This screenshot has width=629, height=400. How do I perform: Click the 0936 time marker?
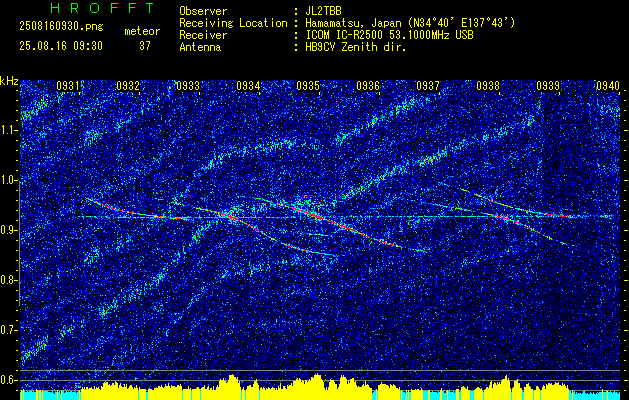(x=368, y=85)
